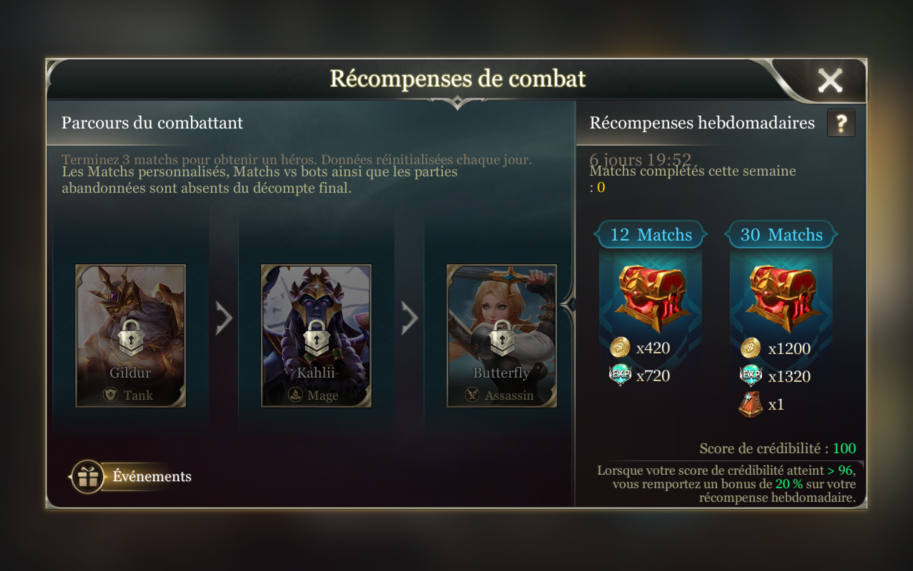Click the gift box Événements icon
Viewport: 913px width, 571px height.
point(88,477)
